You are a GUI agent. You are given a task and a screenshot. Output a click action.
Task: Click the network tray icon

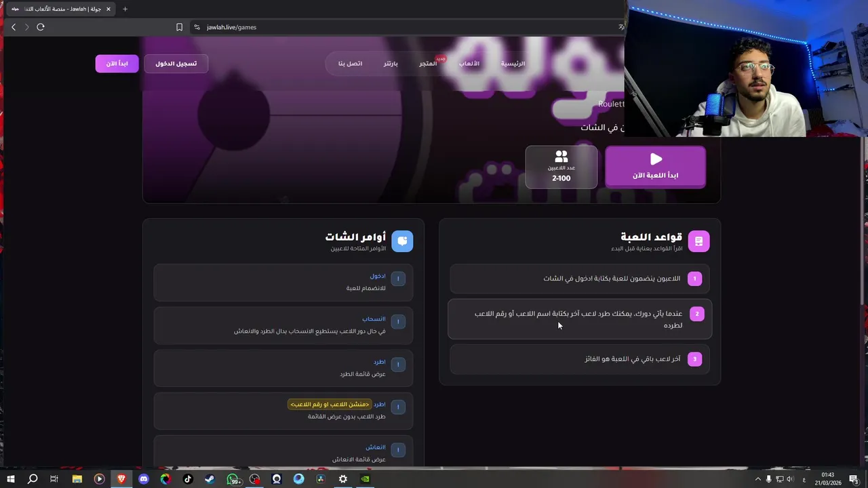coord(781,479)
